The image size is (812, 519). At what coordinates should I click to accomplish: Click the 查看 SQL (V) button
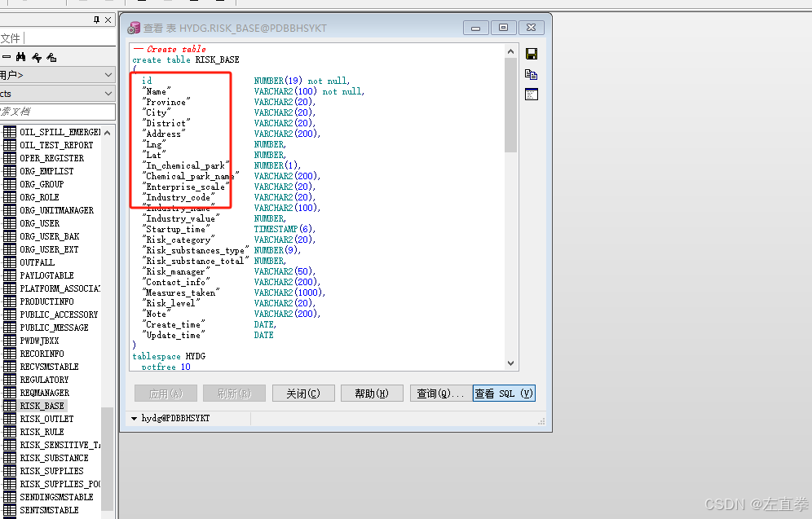click(x=504, y=394)
